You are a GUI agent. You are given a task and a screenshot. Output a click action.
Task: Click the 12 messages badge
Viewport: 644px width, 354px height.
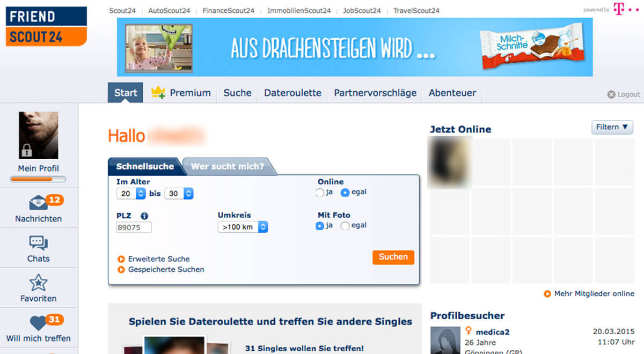(54, 200)
